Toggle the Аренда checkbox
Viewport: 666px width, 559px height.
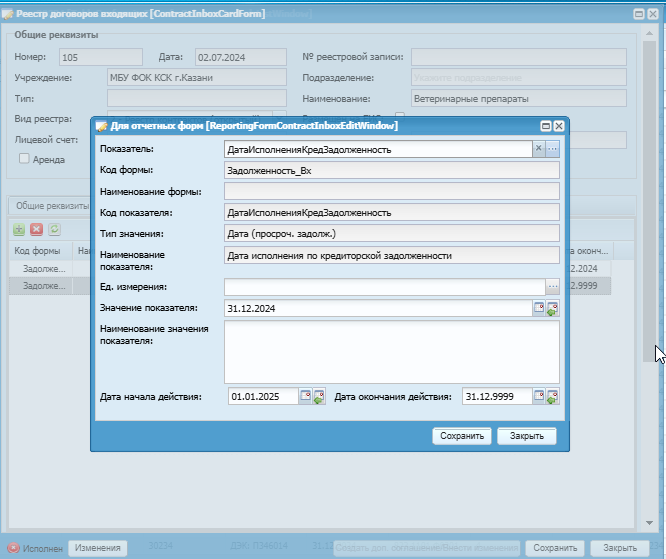click(24, 159)
